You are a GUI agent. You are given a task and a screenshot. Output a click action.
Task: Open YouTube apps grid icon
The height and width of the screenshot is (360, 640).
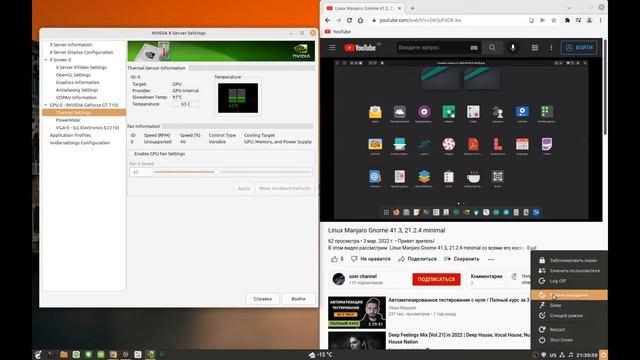point(535,48)
